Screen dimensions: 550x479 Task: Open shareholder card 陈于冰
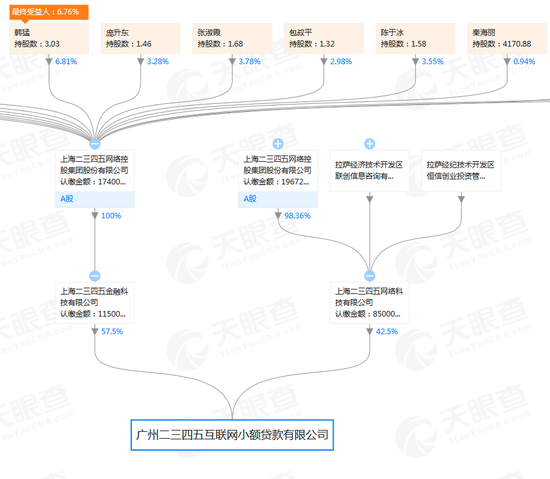coord(415,38)
